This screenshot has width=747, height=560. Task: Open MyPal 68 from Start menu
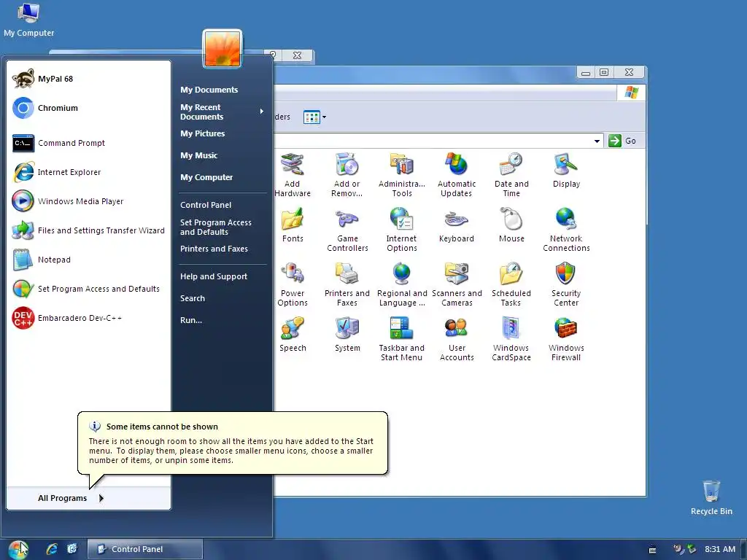[89, 79]
